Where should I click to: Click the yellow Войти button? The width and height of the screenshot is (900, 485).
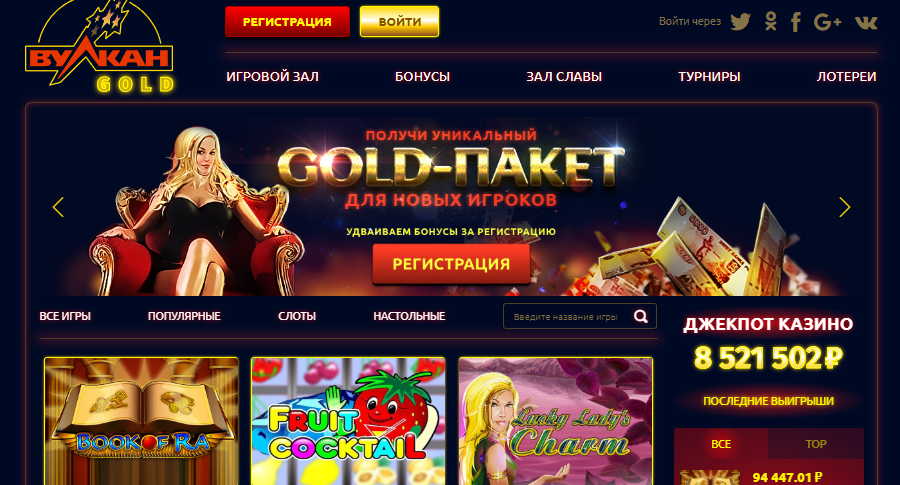[399, 22]
